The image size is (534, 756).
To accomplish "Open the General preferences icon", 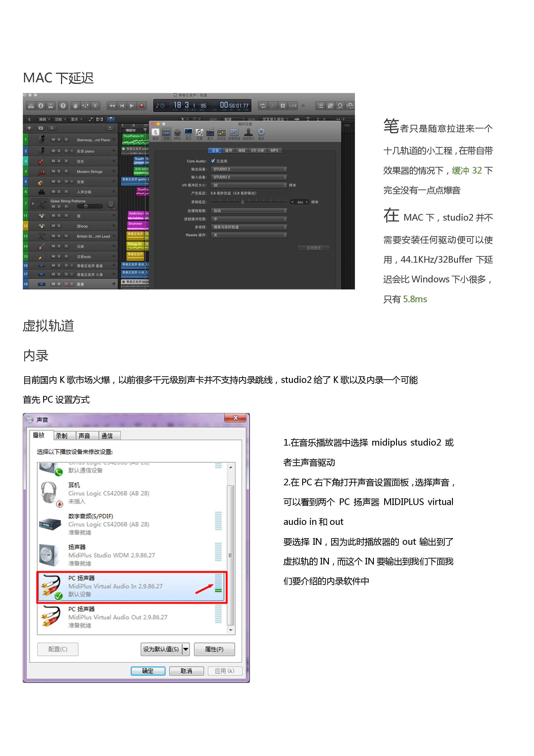I will 156,134.
